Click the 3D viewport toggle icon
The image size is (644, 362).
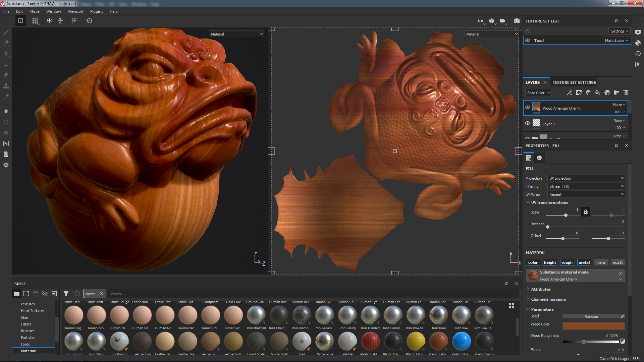[x=492, y=20]
